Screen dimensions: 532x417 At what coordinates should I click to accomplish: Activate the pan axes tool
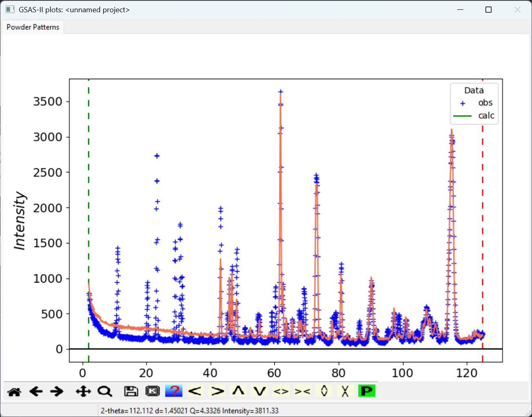coord(83,392)
